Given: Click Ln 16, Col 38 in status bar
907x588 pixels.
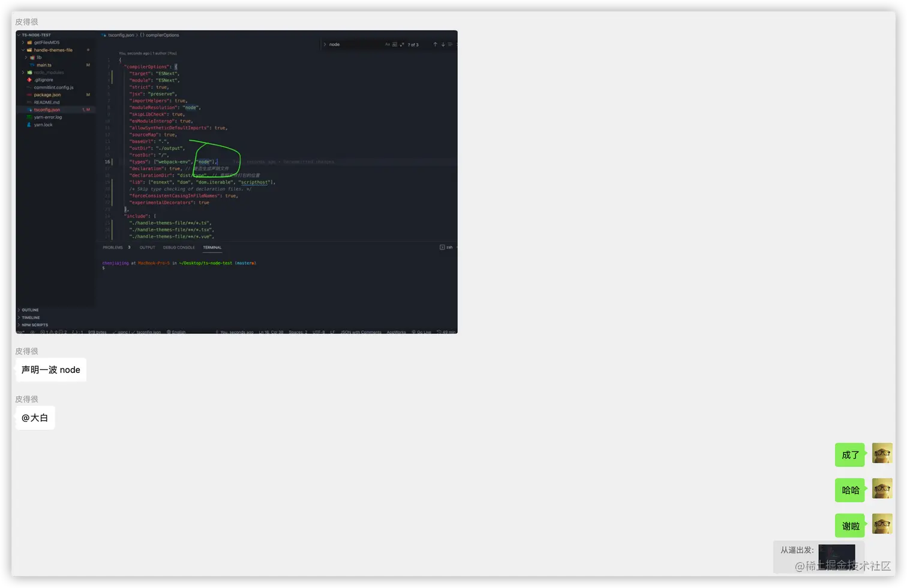Looking at the screenshot, I should [271, 332].
